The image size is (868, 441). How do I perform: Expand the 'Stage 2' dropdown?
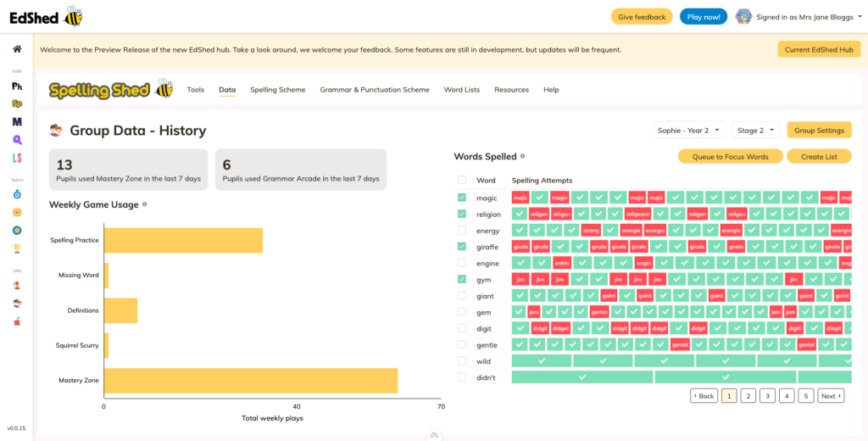755,131
